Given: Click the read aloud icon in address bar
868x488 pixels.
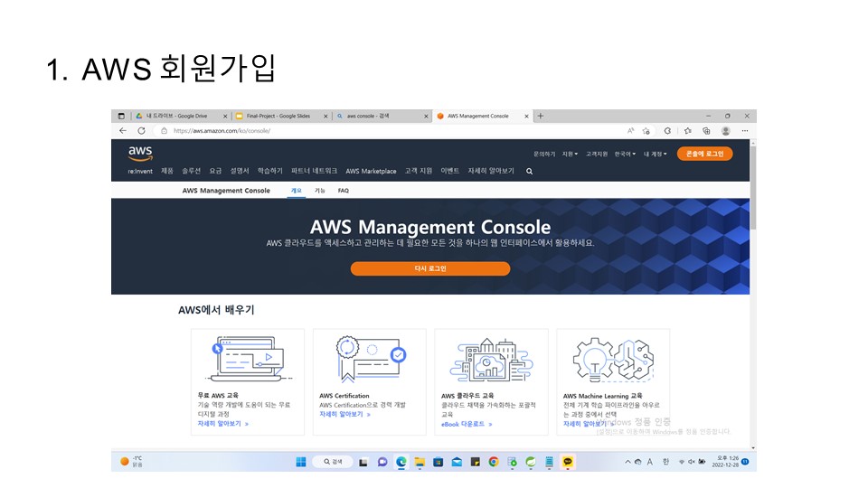Looking at the screenshot, I should (x=630, y=130).
